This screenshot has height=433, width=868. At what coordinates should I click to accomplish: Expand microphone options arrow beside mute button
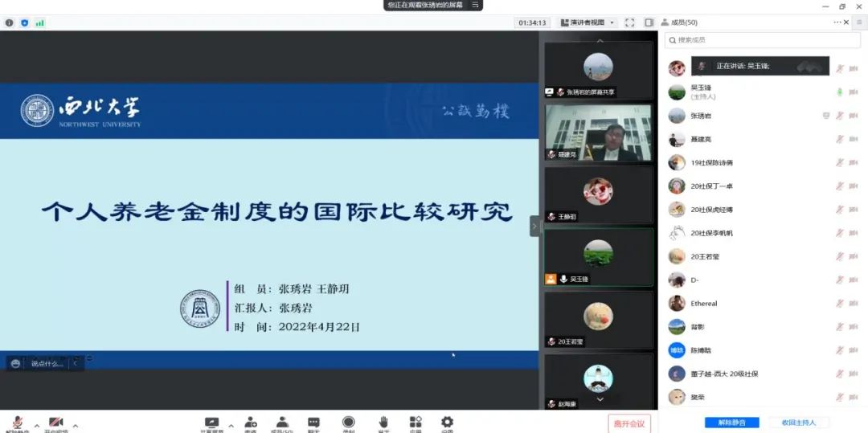click(x=36, y=426)
